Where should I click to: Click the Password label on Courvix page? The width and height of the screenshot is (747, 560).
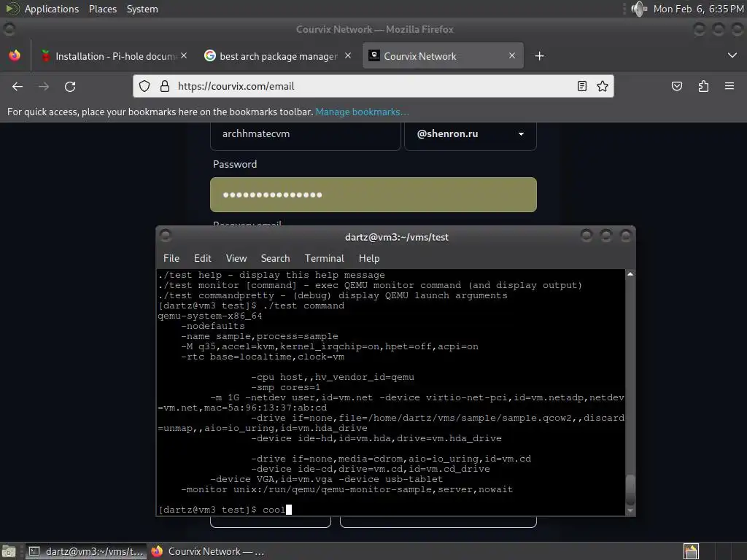(235, 164)
